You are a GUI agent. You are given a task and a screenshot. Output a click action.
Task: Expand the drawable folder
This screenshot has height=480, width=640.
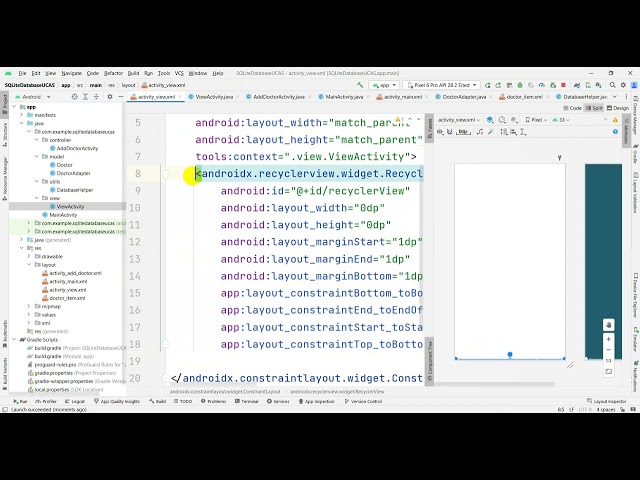coord(29,256)
